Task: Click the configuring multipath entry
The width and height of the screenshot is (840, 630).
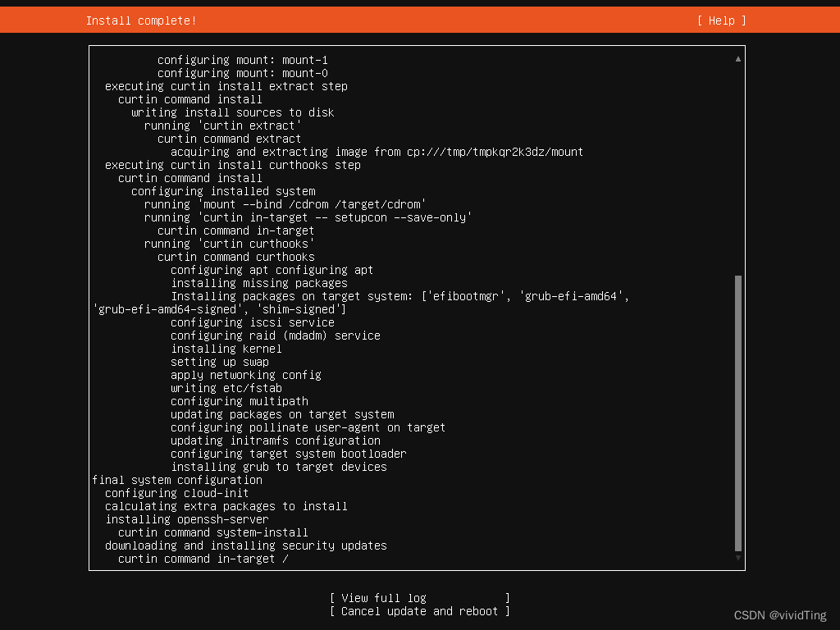Action: point(239,400)
